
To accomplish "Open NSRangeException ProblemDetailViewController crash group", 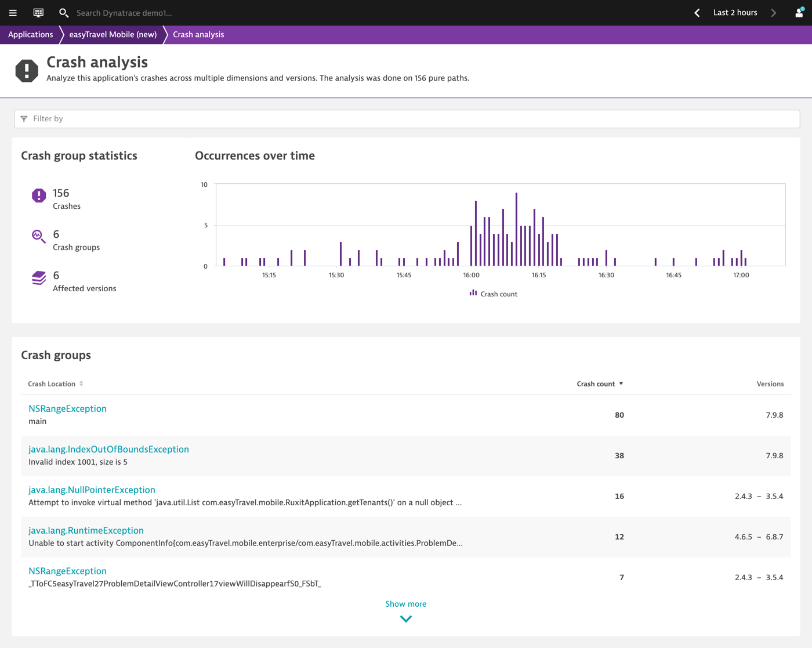I will tap(67, 571).
